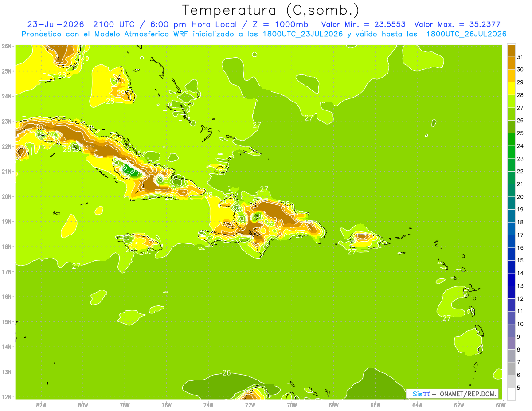Click the colorbar label 10
Screen dimensions: 532x411
point(520,324)
